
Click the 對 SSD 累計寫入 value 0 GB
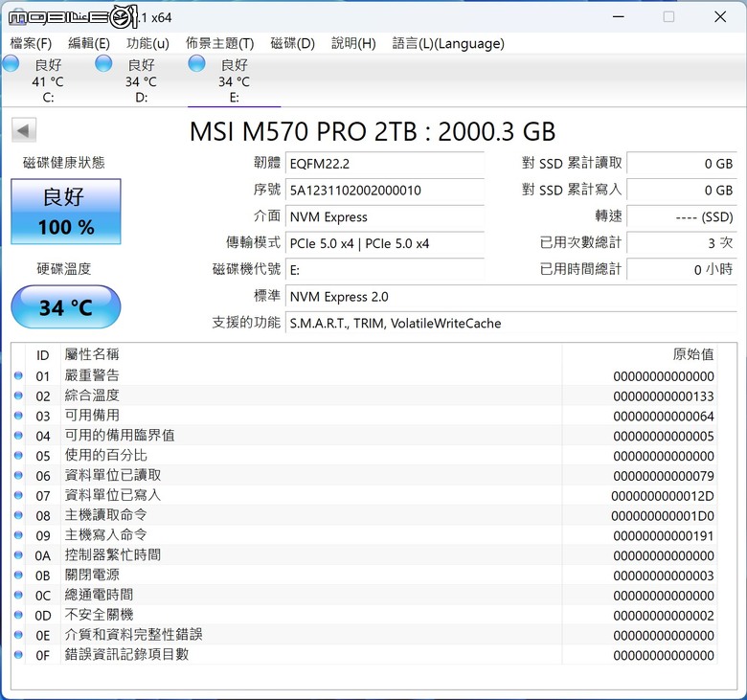click(x=682, y=191)
